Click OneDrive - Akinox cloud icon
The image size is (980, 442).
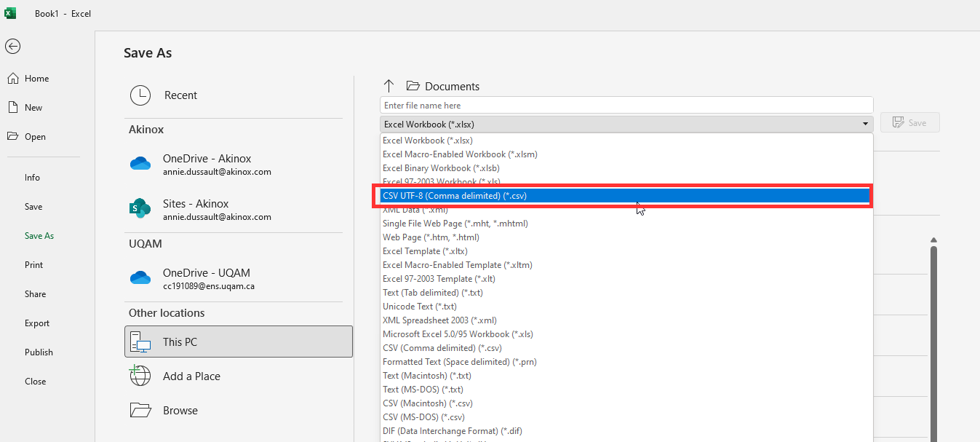[x=140, y=164]
